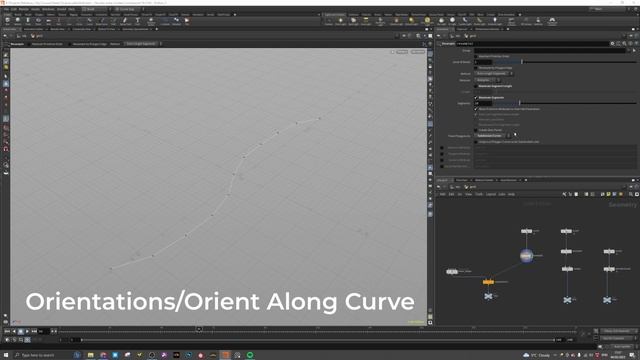Open the Render menu
This screenshot has width=640, height=360.
point(24,9)
